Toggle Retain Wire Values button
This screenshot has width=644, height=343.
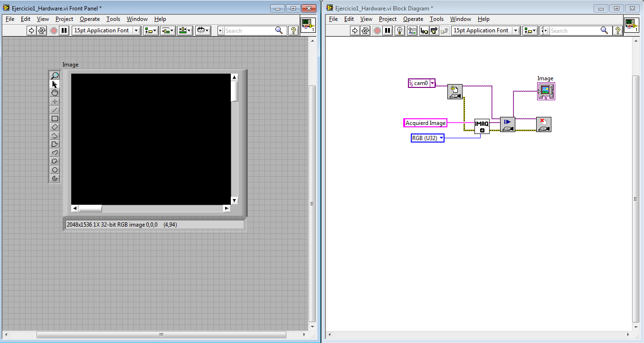click(412, 30)
